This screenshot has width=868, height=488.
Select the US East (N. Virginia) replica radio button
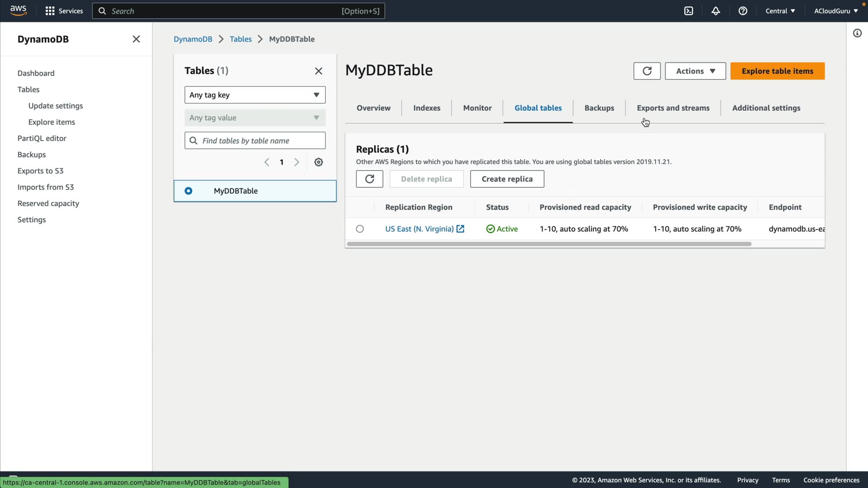point(360,229)
